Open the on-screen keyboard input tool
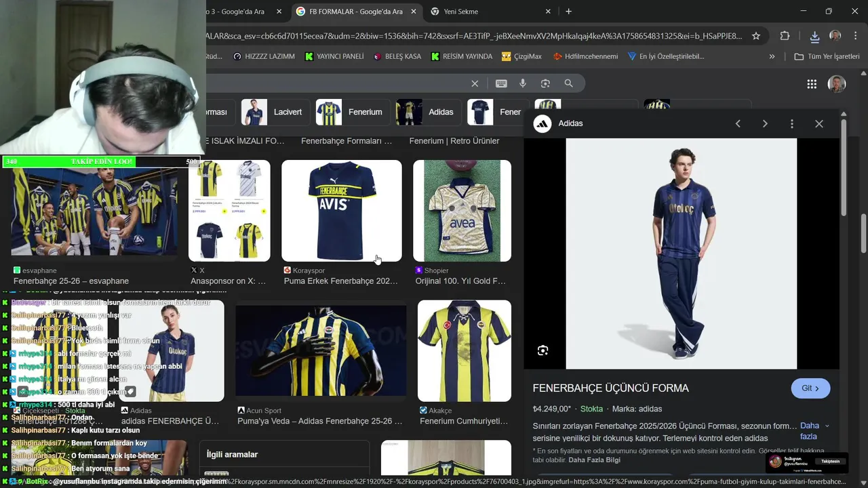Viewport: 868px width, 488px height. (501, 83)
